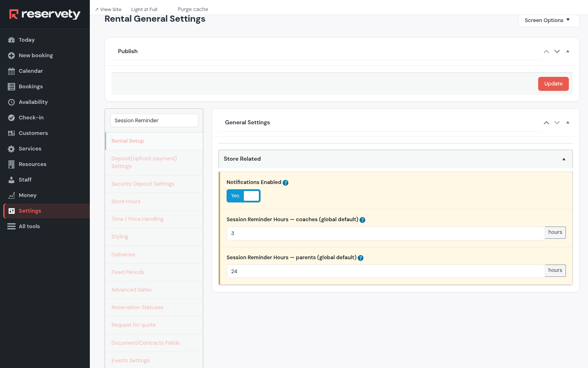The height and width of the screenshot is (368, 588).
Task: Move the Publish panel up
Action: click(546, 52)
